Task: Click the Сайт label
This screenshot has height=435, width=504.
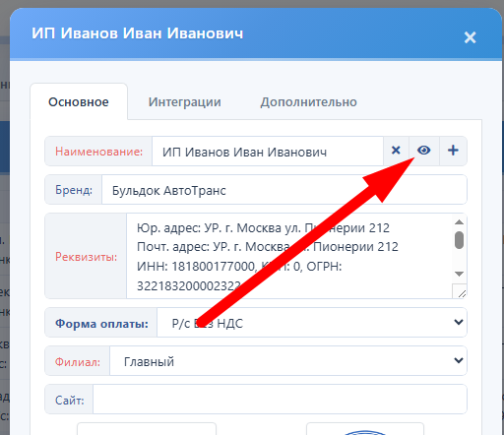Action: (70, 401)
